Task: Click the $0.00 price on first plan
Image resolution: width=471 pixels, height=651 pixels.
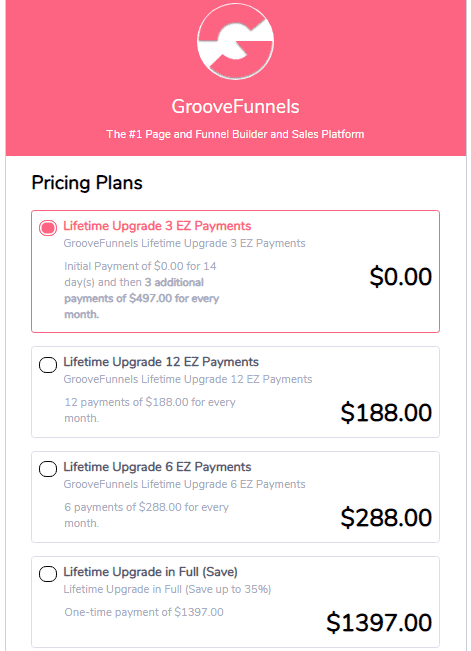Action: 400,277
